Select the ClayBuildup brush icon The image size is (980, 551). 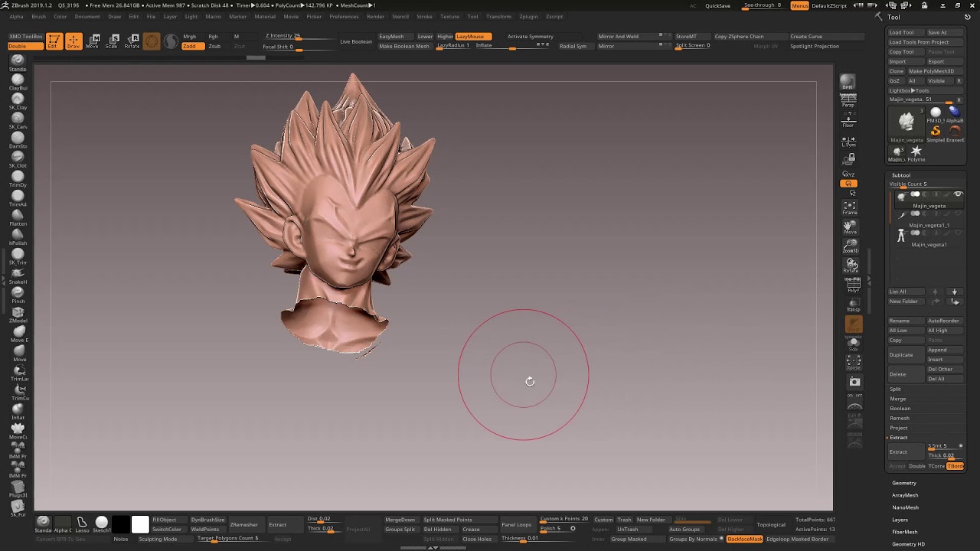[x=18, y=82]
